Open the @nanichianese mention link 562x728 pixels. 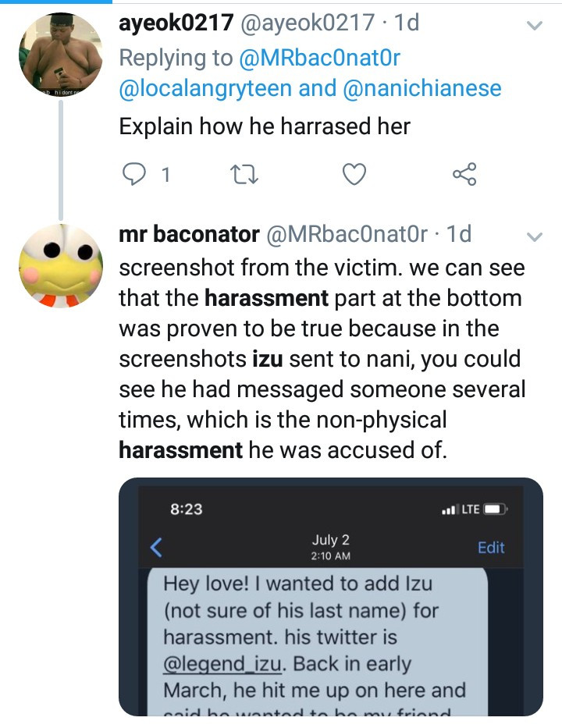[x=421, y=89]
